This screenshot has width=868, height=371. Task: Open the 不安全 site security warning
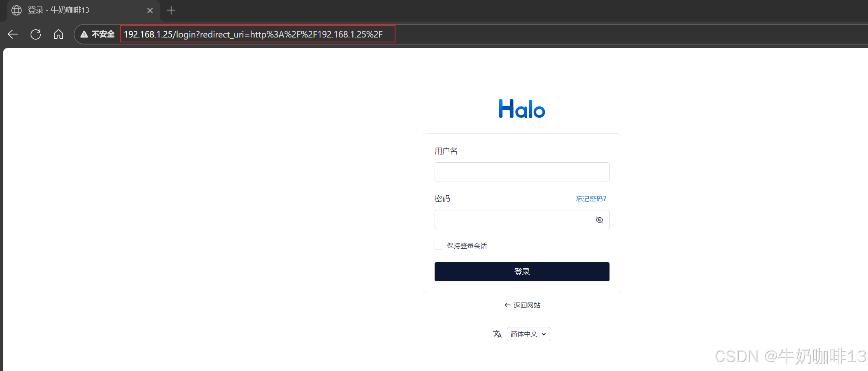point(97,34)
